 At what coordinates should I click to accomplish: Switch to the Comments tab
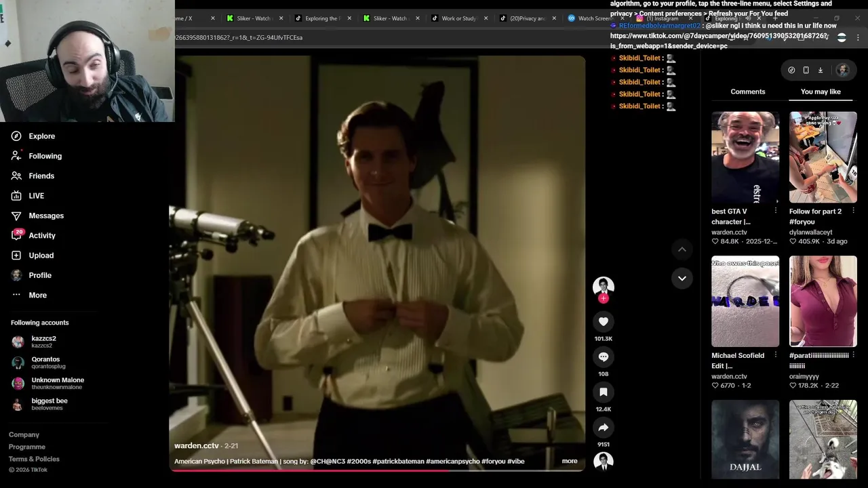[x=748, y=91]
